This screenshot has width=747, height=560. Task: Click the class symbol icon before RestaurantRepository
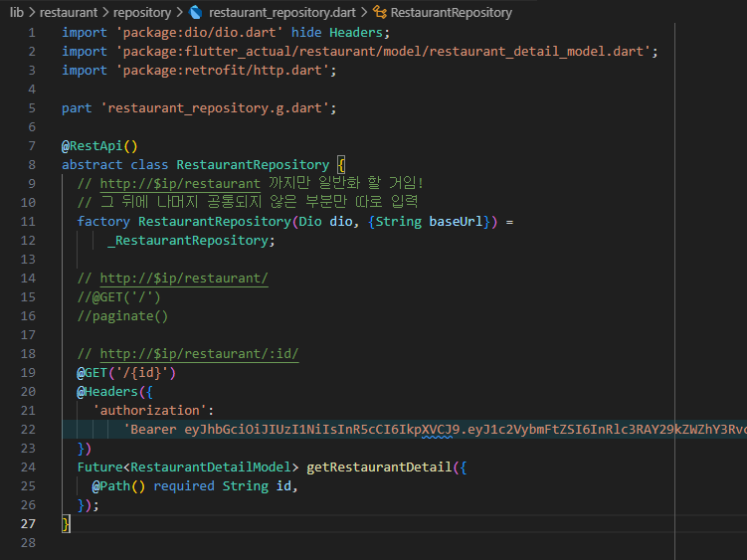coord(380,12)
